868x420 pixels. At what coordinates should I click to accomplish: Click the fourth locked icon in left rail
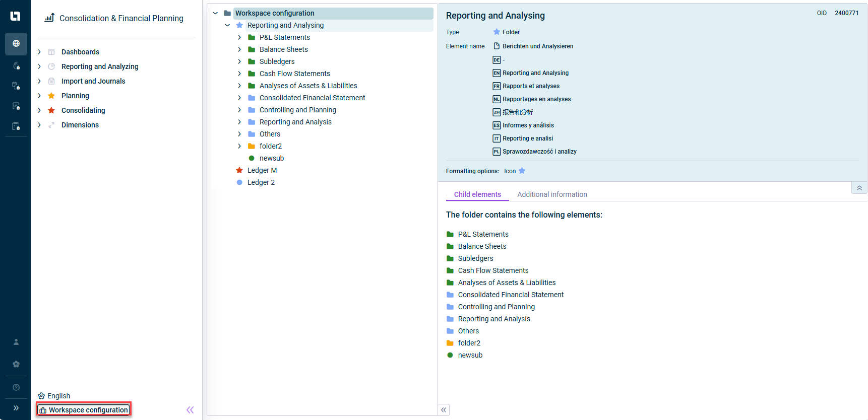click(x=16, y=126)
